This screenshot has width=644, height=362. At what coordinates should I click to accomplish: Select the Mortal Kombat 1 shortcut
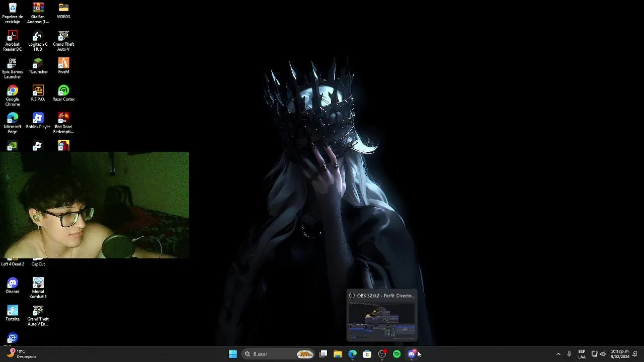click(x=38, y=289)
